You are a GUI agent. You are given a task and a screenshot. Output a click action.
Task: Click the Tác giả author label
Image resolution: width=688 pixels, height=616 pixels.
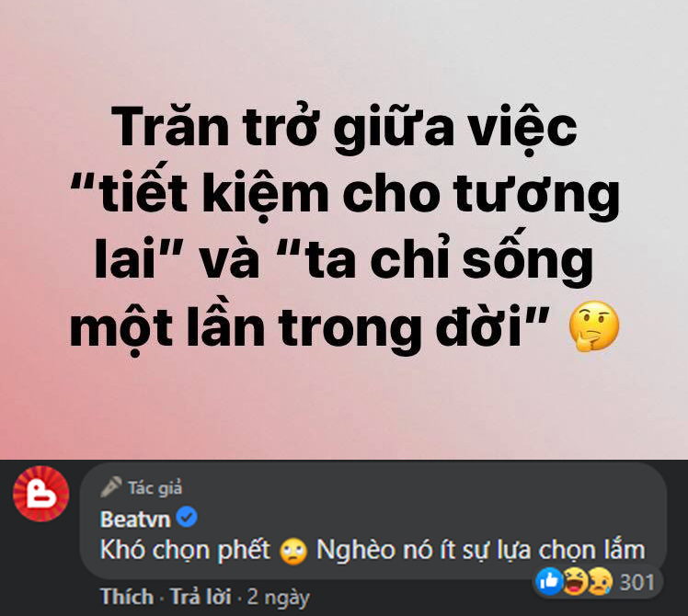155,488
